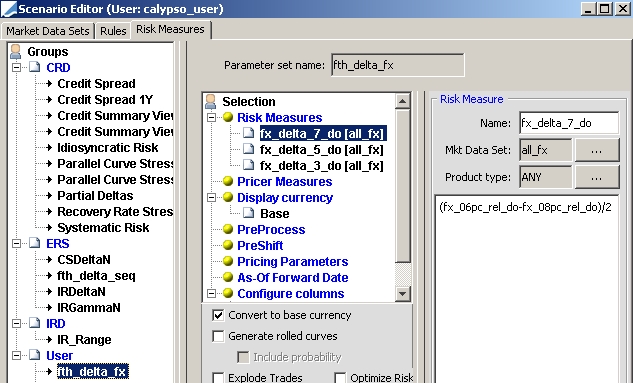This screenshot has height=383, width=633.
Task: Open Mkt Data Set browse button
Action: 597,150
